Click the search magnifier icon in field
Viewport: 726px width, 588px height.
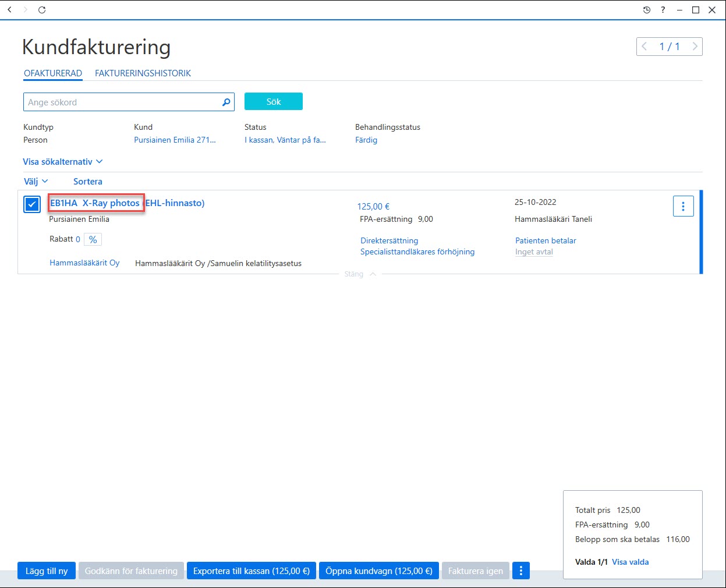(226, 102)
